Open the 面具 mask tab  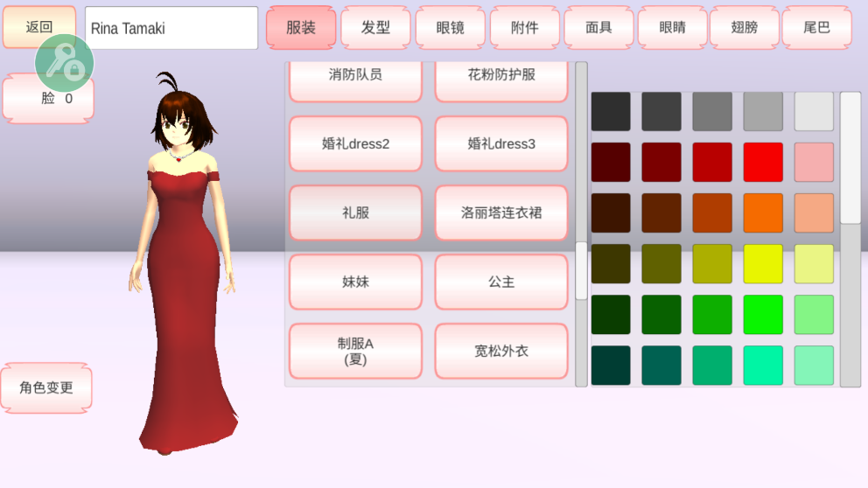(x=598, y=28)
